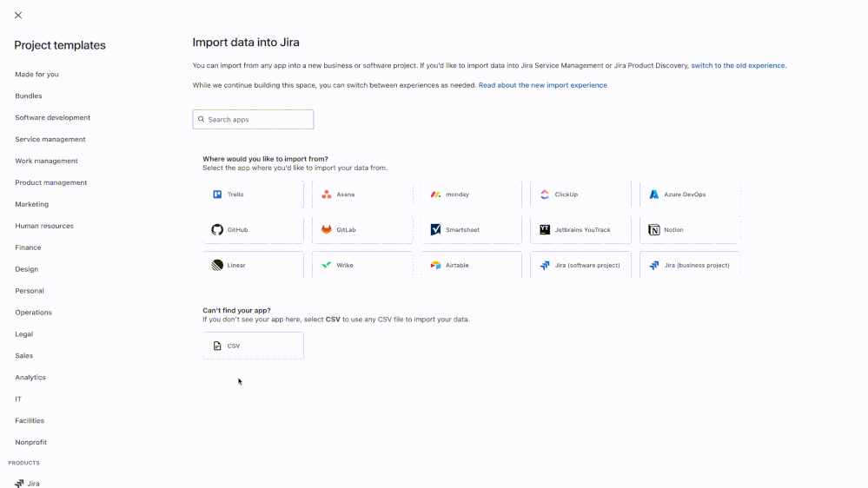Click the Smartsheet checkmark icon
Screen dimensions: 868x488
[435, 229]
